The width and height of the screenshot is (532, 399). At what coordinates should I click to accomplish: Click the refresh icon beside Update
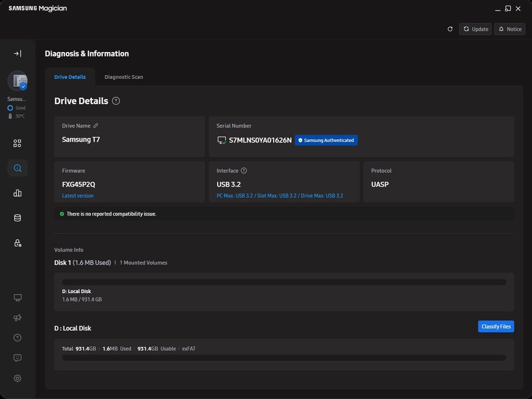point(450,29)
